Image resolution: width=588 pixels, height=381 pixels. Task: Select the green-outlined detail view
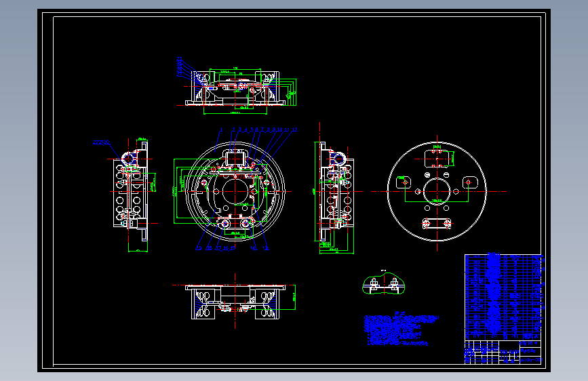(x=384, y=284)
